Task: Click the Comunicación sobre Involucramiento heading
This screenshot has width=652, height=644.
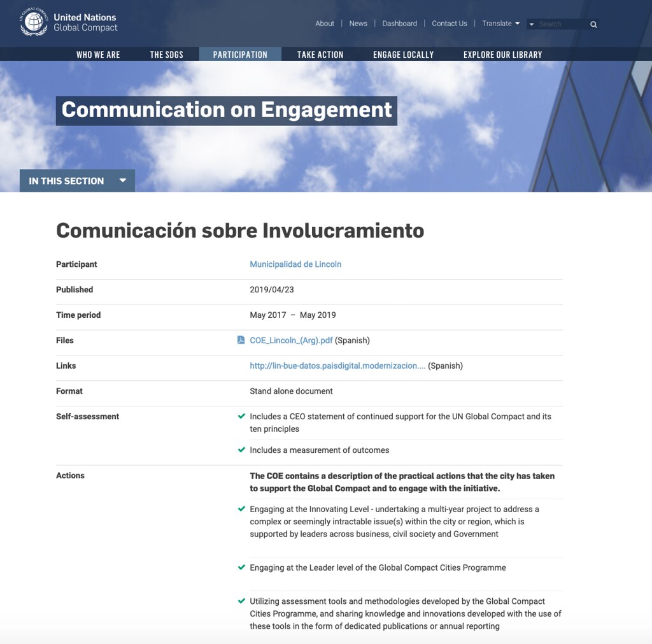Action: pyautogui.click(x=240, y=230)
